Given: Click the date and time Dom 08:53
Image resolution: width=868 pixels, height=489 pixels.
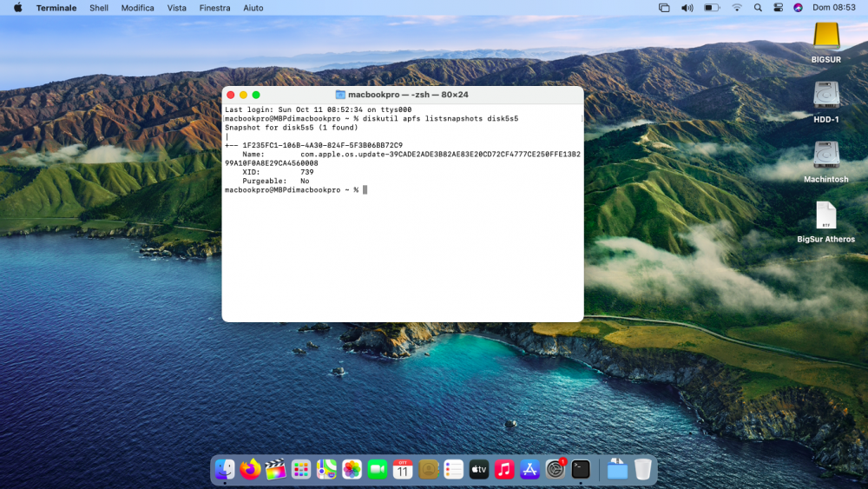Looking at the screenshot, I should pyautogui.click(x=833, y=8).
